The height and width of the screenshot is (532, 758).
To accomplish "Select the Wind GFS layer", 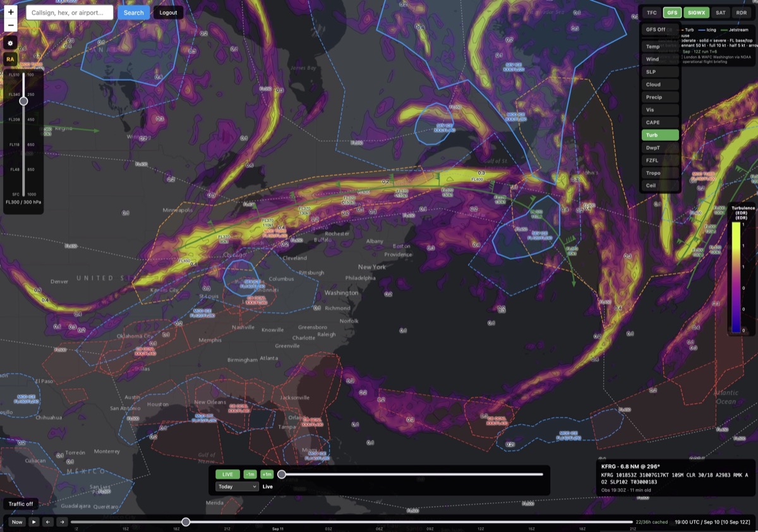I will tap(660, 59).
